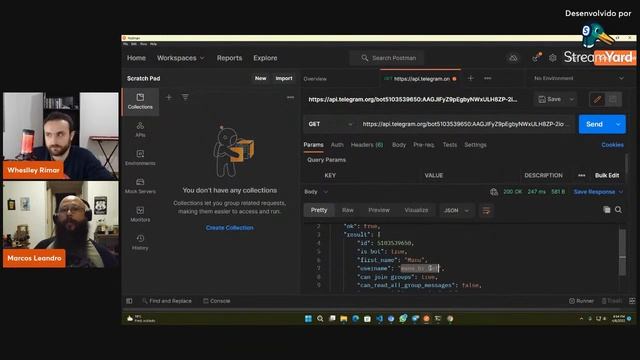
Task: Click the Create Collection link
Action: coord(229,227)
